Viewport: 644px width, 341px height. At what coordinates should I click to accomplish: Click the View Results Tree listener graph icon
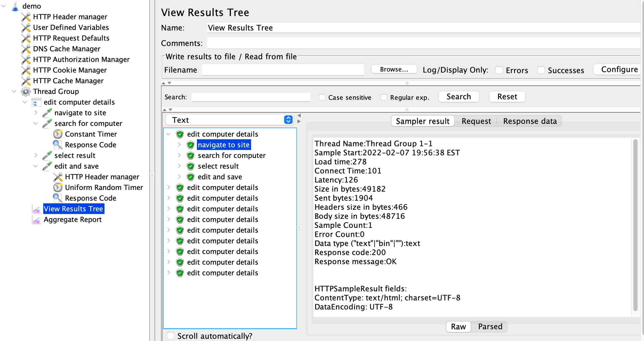[36, 209]
